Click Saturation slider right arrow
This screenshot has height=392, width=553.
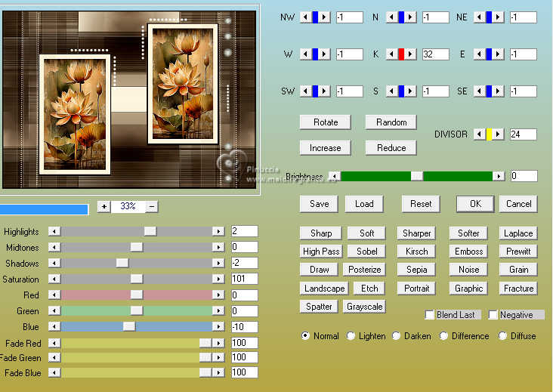218,279
